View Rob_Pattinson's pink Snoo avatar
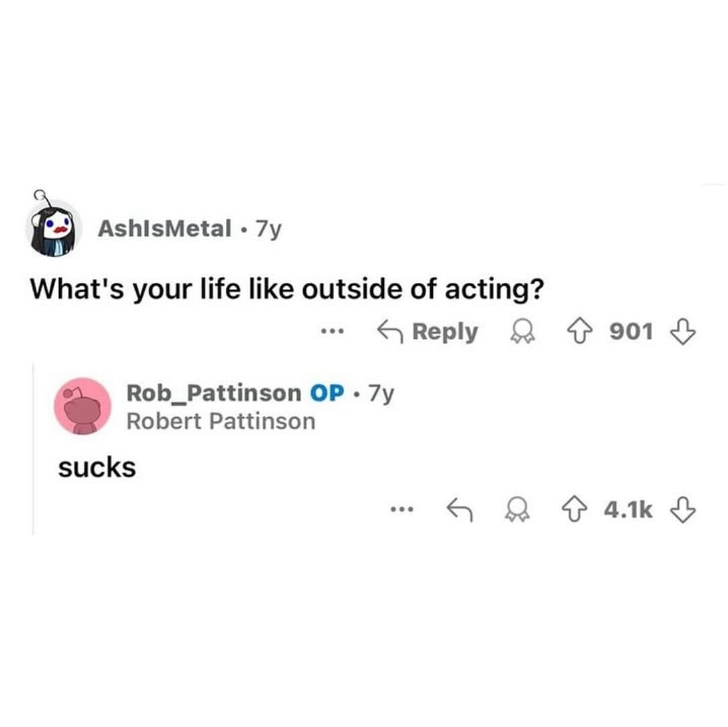728x727 pixels. point(83,406)
